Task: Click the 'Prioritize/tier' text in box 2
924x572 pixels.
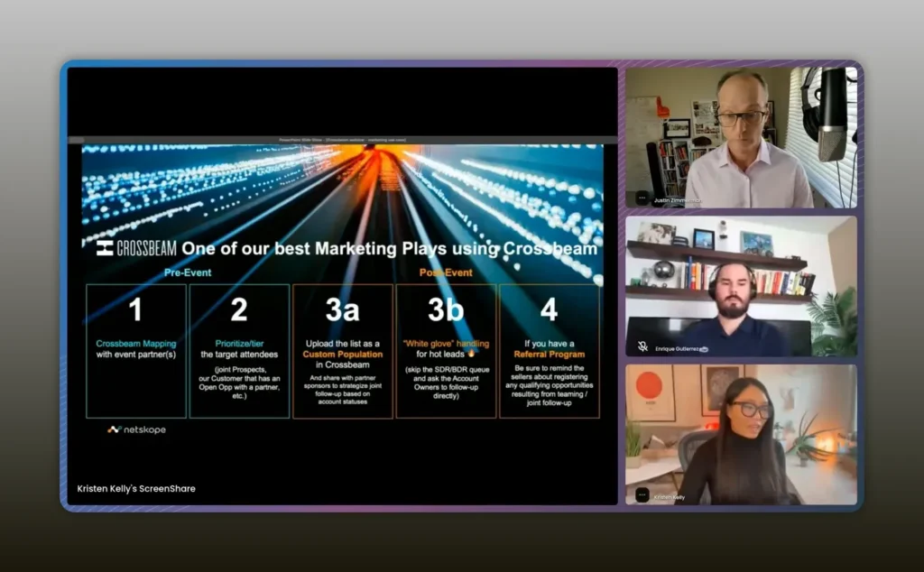Action: tap(239, 344)
